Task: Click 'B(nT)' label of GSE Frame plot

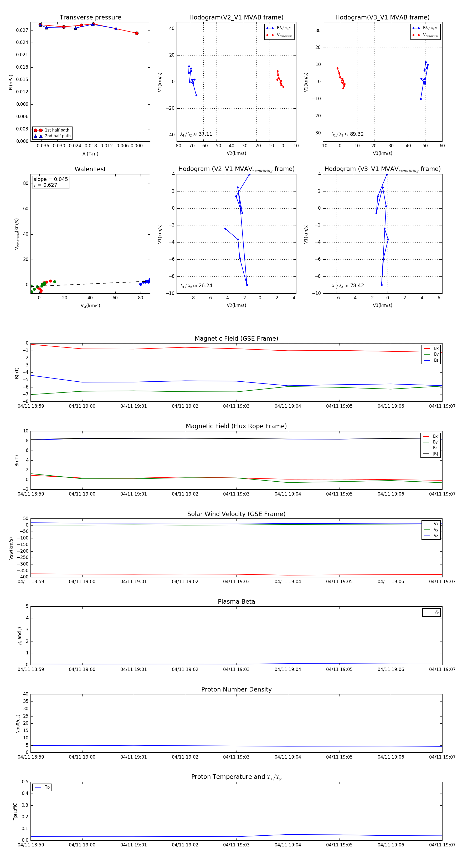Action: (x=17, y=373)
